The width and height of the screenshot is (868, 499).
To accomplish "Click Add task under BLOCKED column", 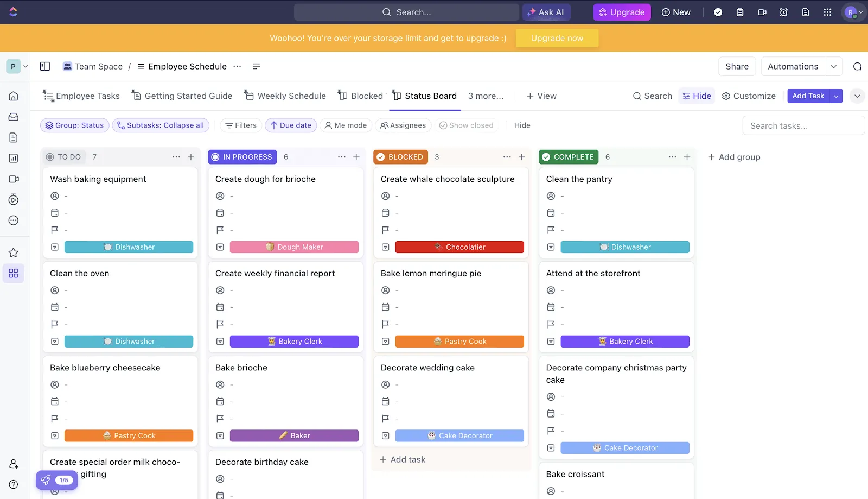I will click(403, 459).
